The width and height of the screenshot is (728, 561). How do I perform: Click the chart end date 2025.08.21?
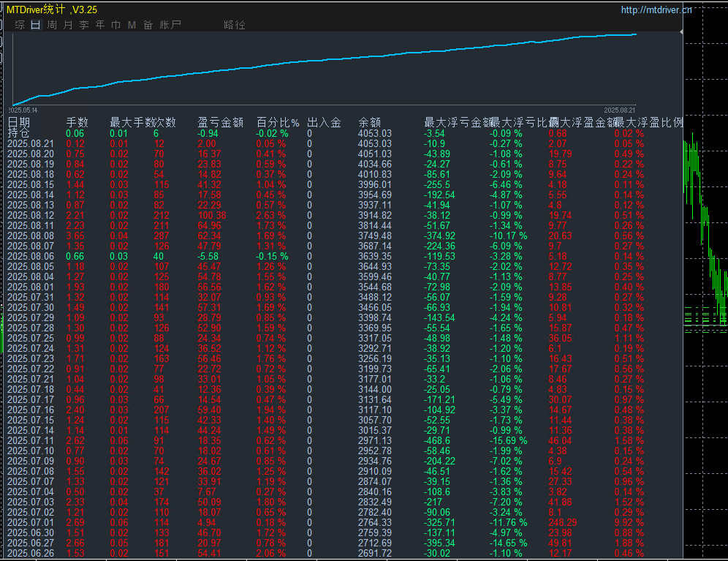tap(619, 110)
